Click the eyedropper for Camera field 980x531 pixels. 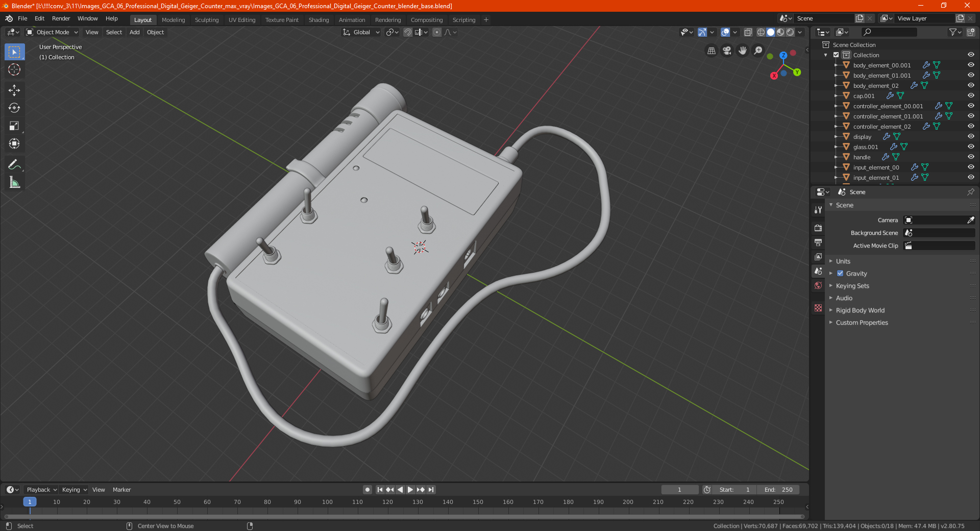point(970,220)
